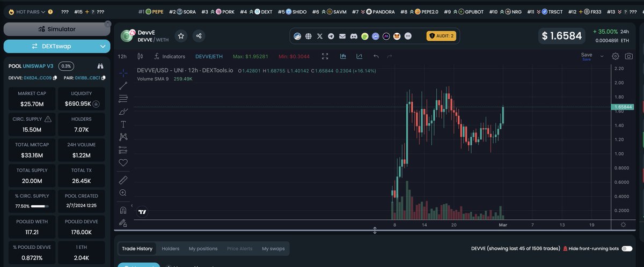Open the token Telegram link

pyautogui.click(x=331, y=36)
